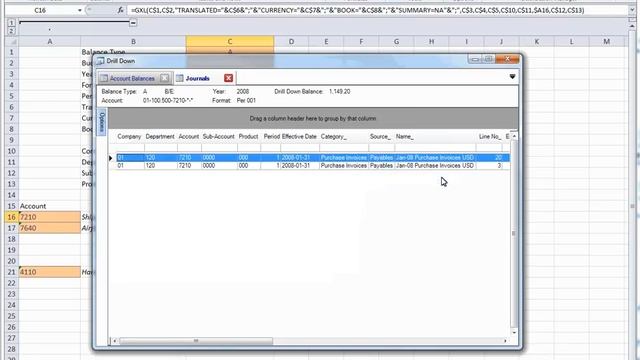Close the Account Balances tab
This screenshot has height=360, width=640.
coord(164,78)
